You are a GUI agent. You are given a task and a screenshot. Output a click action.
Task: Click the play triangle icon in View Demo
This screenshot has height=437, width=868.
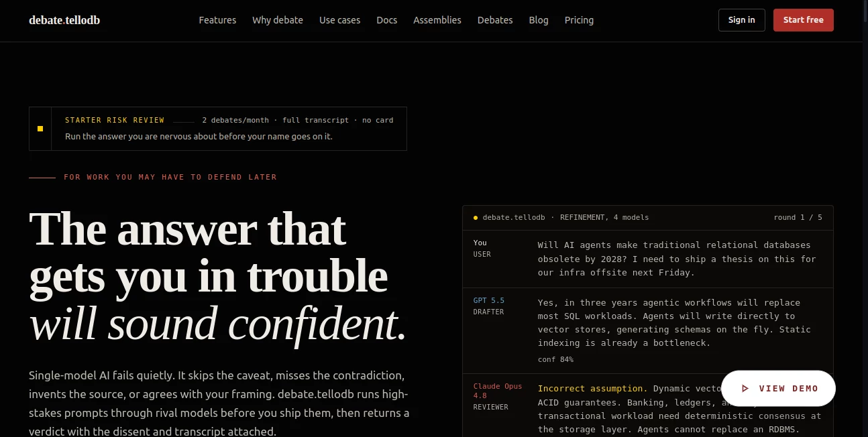pyautogui.click(x=745, y=389)
